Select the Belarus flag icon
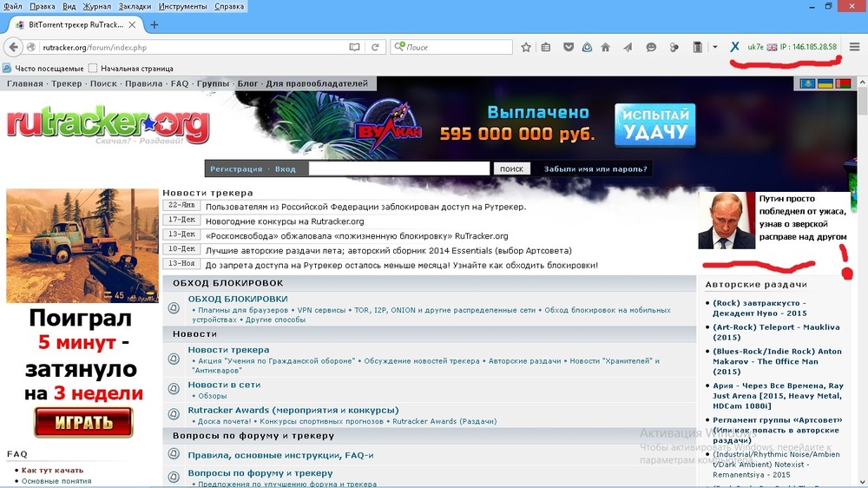The height and width of the screenshot is (488, 868). tap(843, 83)
